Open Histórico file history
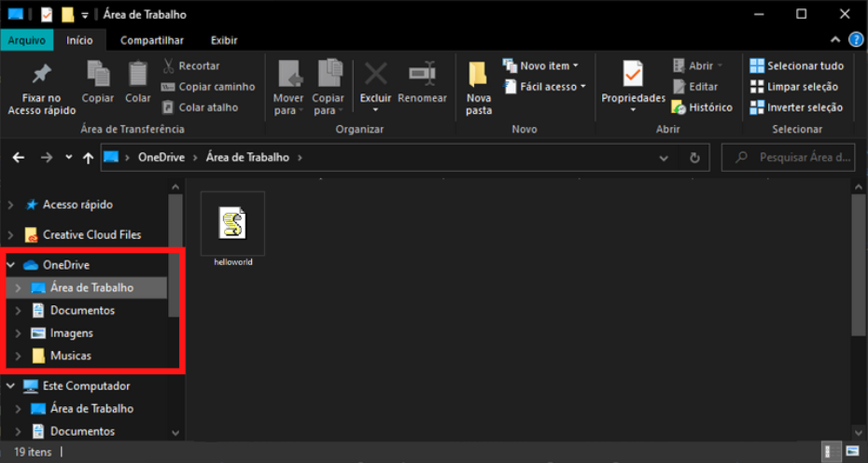Image resolution: width=868 pixels, height=463 pixels. (702, 107)
